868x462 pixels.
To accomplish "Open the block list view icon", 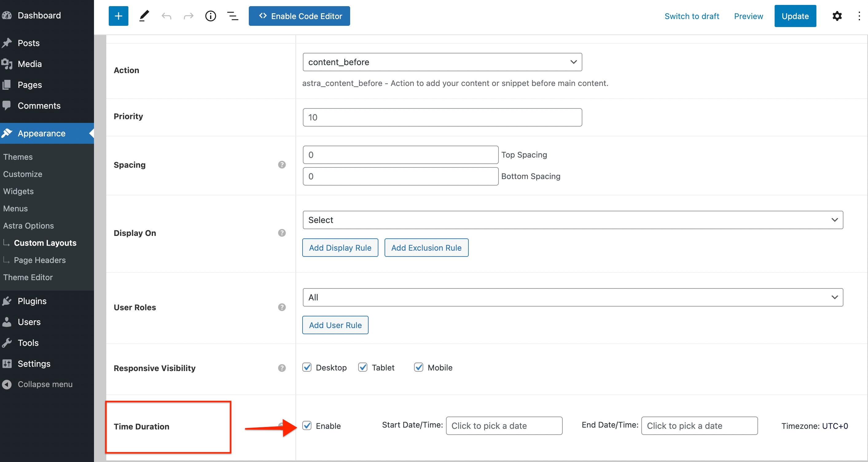I will click(233, 16).
